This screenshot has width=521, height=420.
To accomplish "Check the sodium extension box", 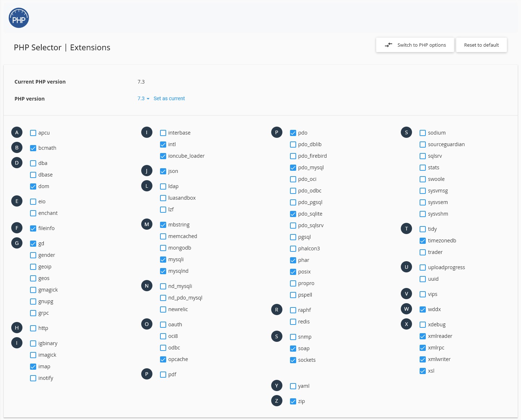I will click(423, 133).
